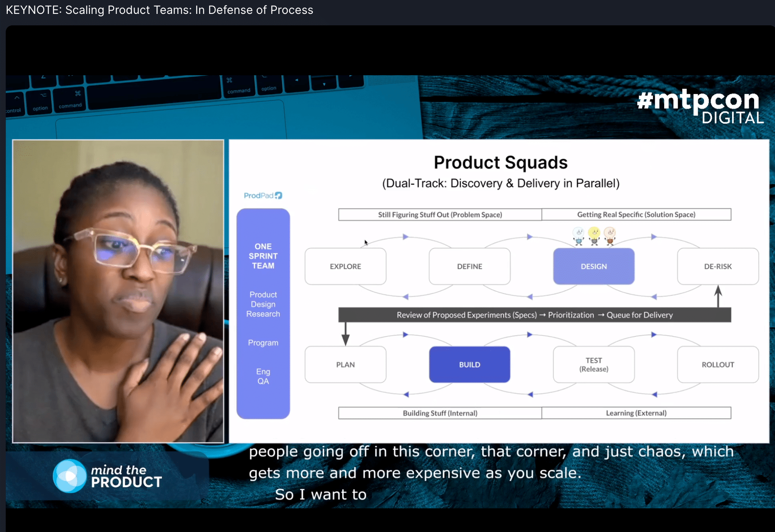
Task: Click the orange lightbulb character above DESIGN
Action: click(609, 236)
